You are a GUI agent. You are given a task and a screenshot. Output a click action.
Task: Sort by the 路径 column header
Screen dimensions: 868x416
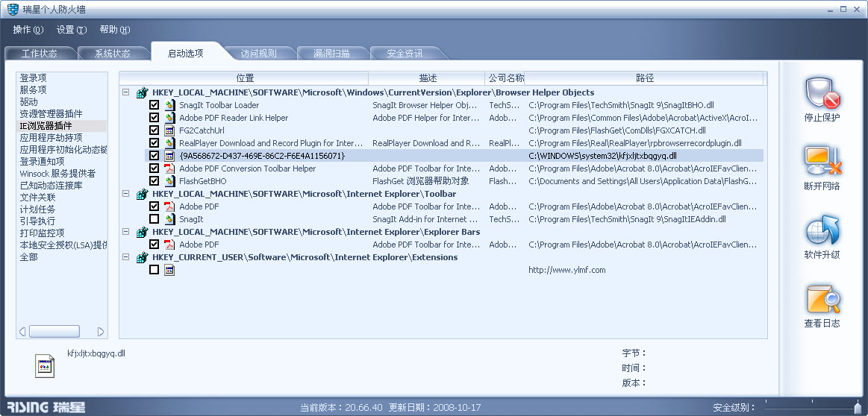[644, 78]
